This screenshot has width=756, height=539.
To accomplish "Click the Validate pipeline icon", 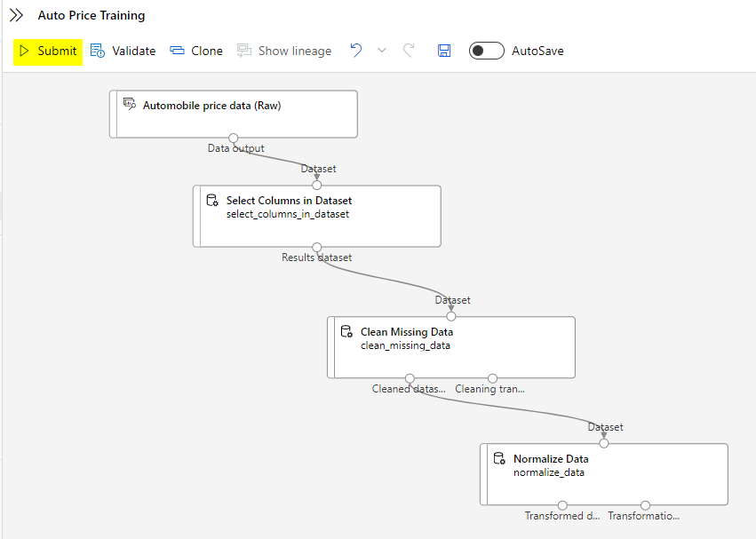I will [x=98, y=51].
